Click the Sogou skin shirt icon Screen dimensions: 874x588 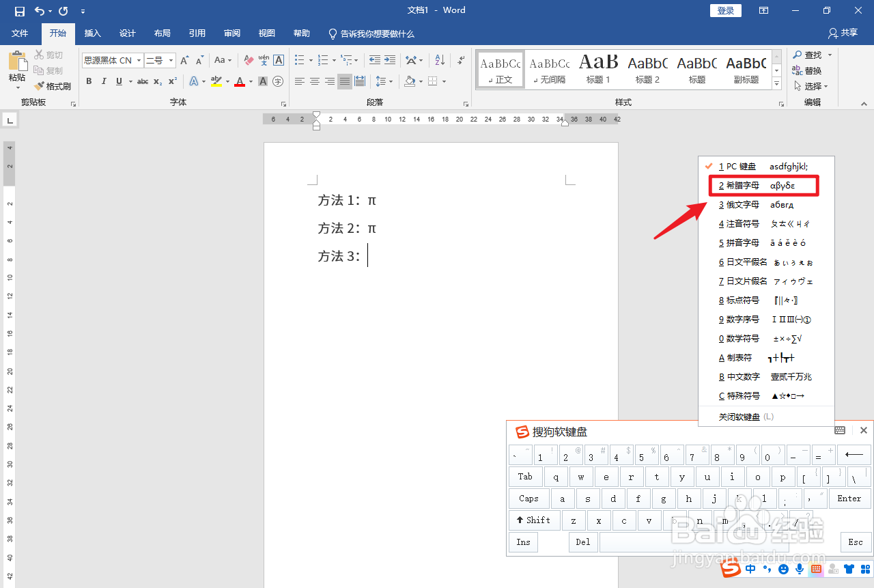coord(849,569)
